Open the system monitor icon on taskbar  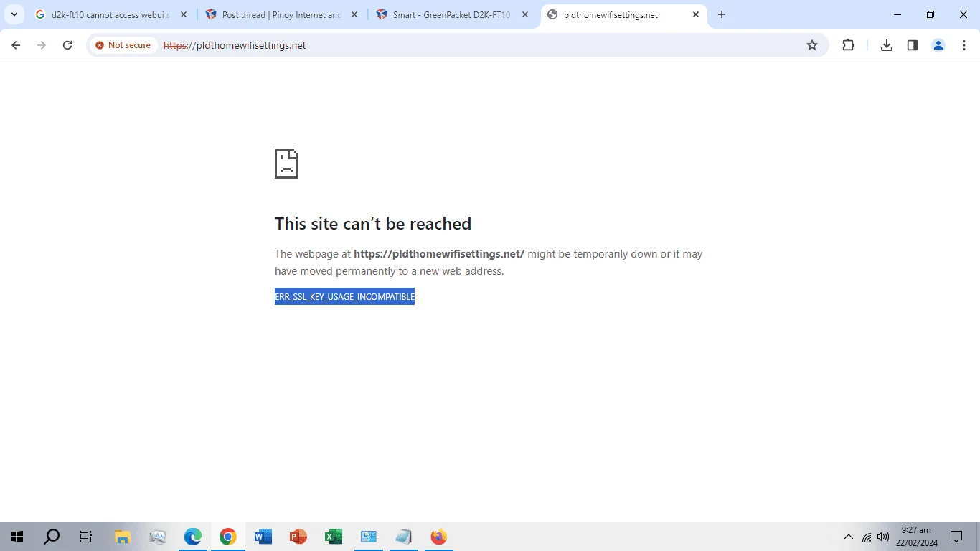coord(158,537)
